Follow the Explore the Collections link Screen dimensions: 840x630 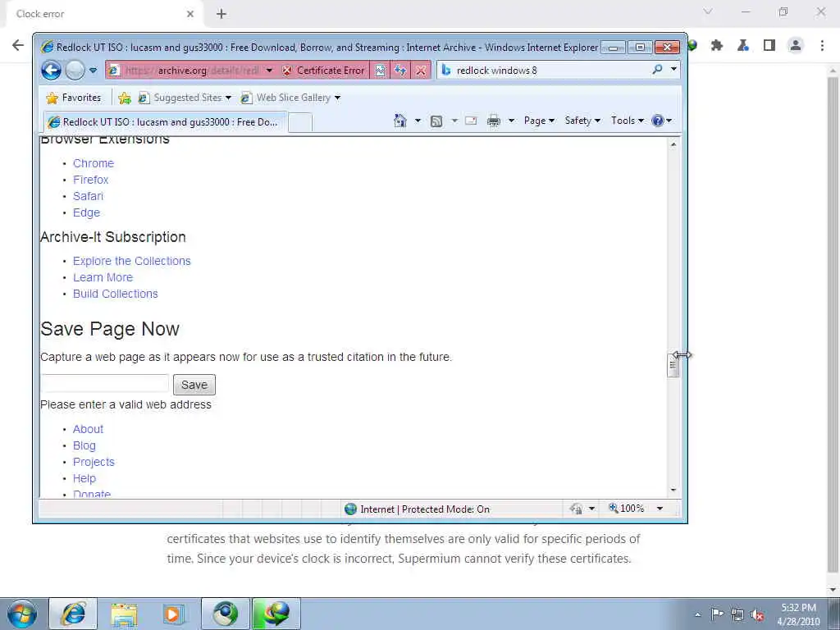[132, 261]
